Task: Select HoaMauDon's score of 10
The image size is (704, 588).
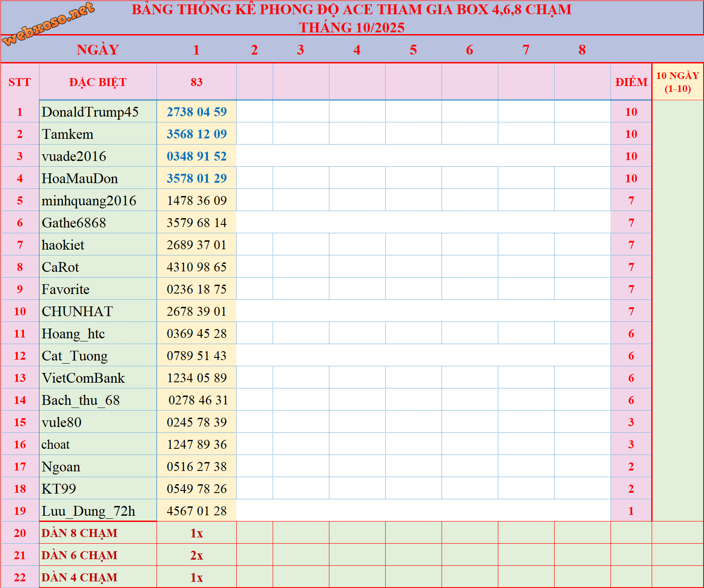Action: pyautogui.click(x=631, y=178)
